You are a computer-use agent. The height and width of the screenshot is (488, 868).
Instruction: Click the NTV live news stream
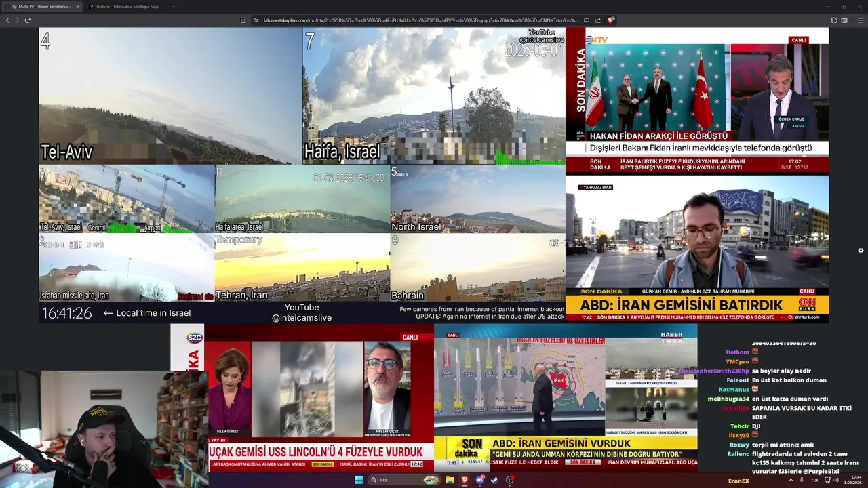[x=697, y=100]
